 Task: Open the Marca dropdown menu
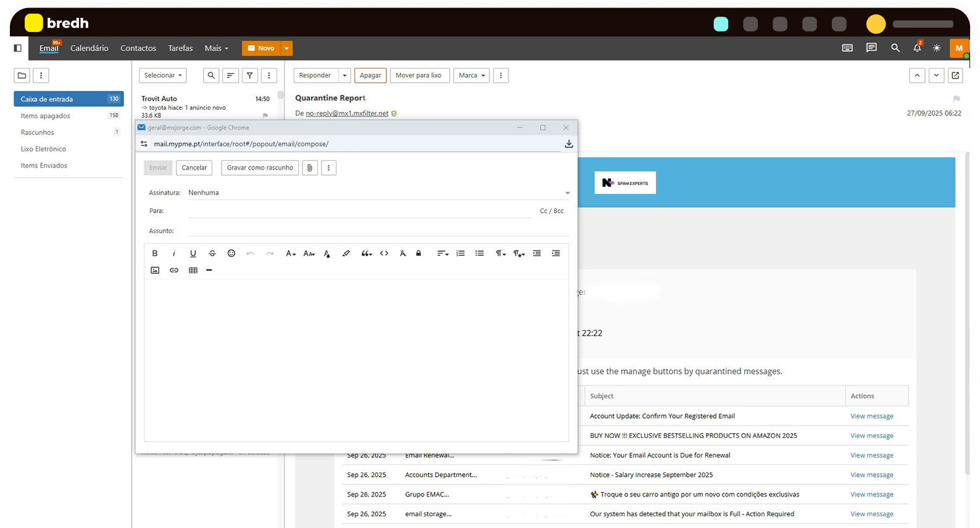[471, 75]
